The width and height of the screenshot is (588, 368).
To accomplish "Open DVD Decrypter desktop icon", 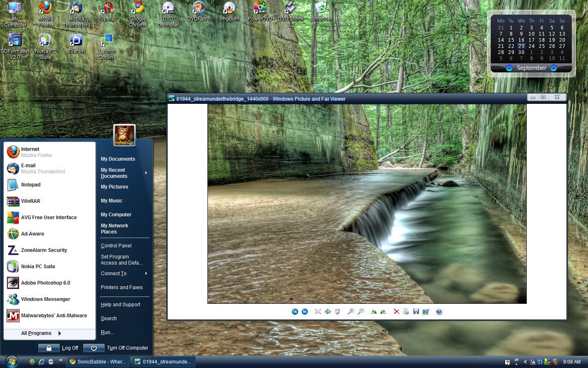I will coord(168,14).
